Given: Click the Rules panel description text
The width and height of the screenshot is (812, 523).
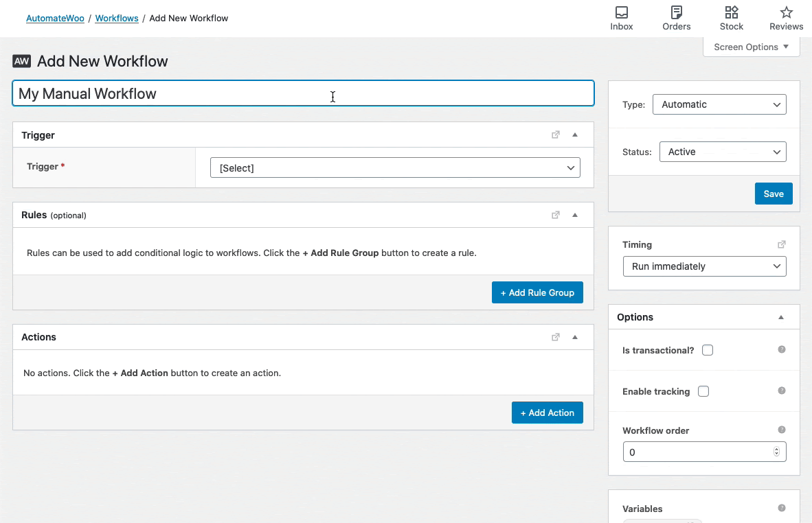Looking at the screenshot, I should pyautogui.click(x=251, y=253).
